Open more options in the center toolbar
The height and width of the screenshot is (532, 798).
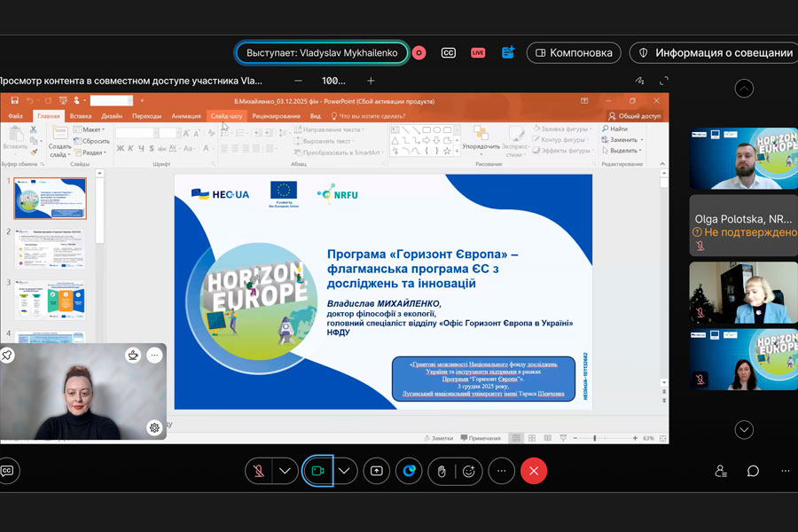click(501, 471)
